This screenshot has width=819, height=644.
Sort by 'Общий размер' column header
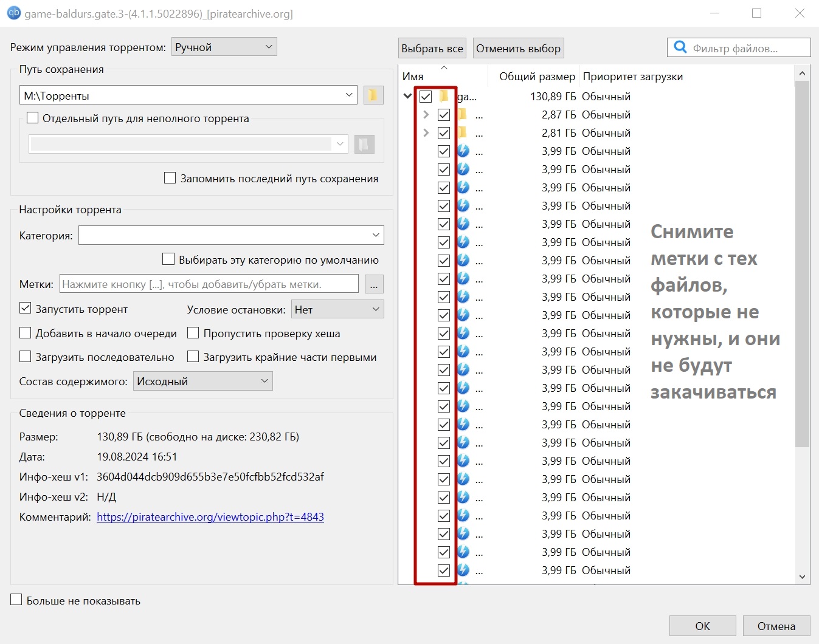(536, 77)
